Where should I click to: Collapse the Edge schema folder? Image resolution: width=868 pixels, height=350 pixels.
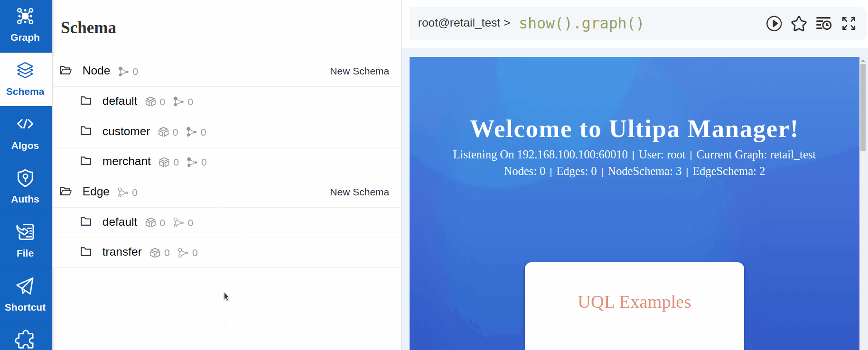66,192
